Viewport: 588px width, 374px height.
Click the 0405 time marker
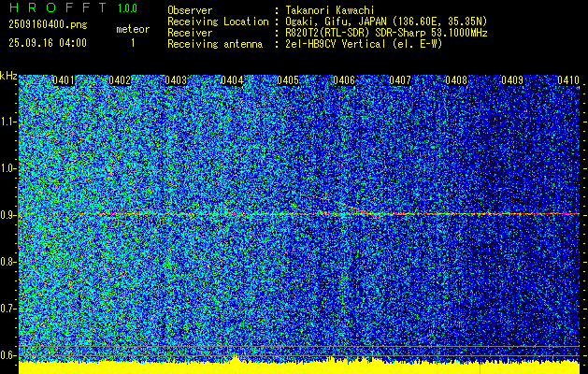pyautogui.click(x=288, y=80)
